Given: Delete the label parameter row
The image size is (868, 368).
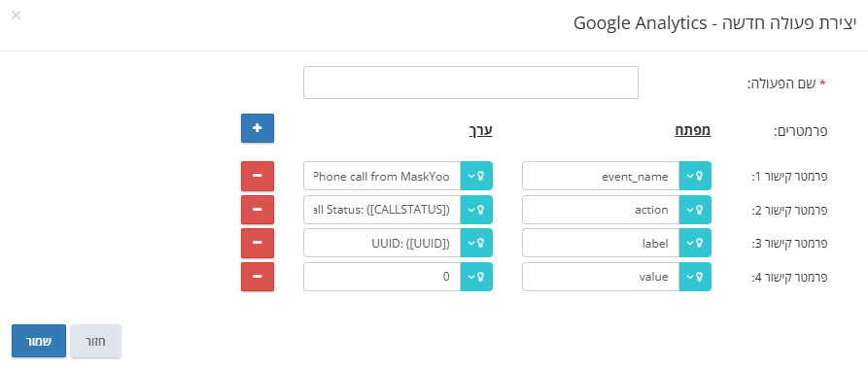Looking at the screenshot, I should point(258,243).
